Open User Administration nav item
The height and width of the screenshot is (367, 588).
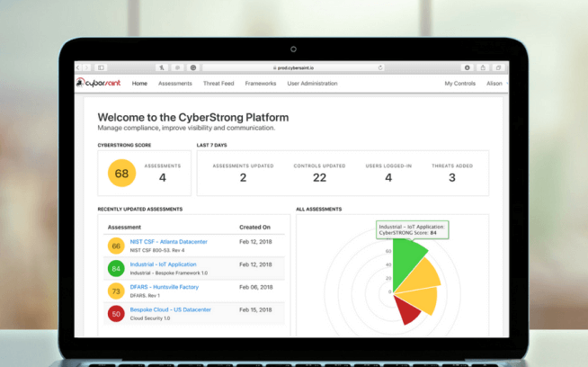tap(312, 84)
